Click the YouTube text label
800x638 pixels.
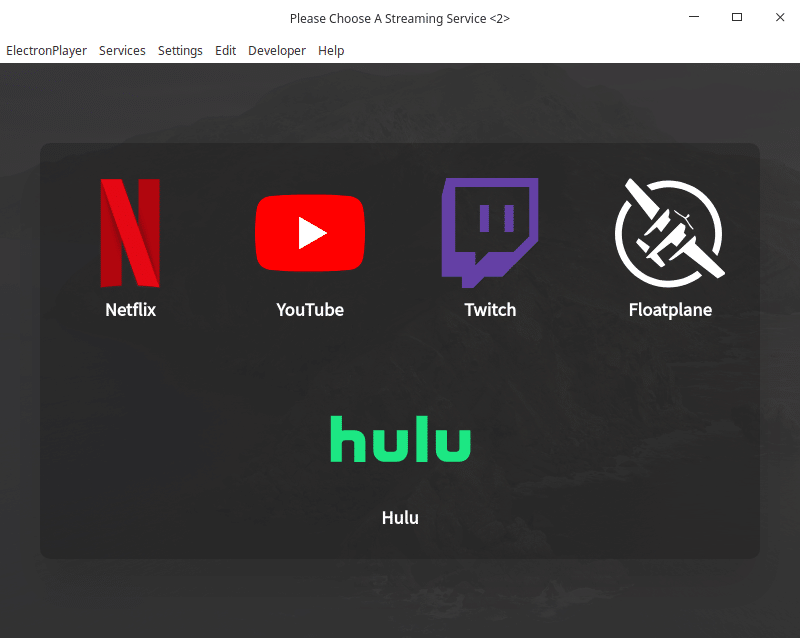[x=310, y=310]
